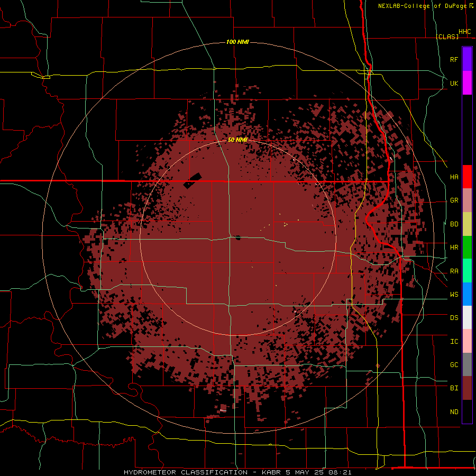Select the RA legend label

click(454, 271)
